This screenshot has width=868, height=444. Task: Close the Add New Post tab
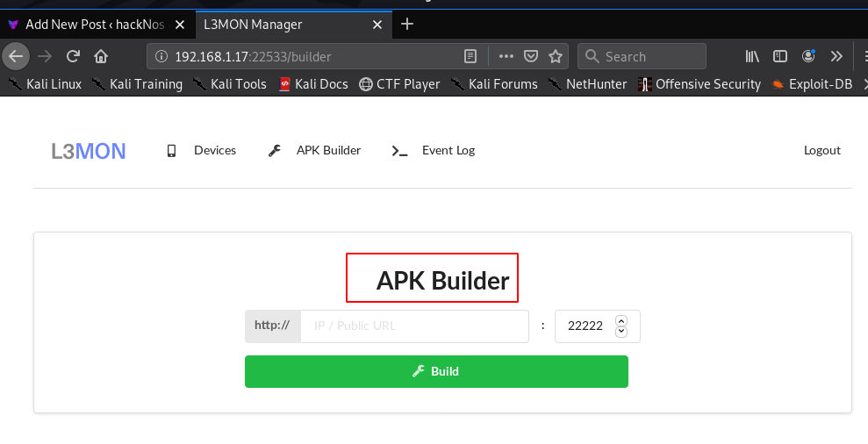[180, 25]
